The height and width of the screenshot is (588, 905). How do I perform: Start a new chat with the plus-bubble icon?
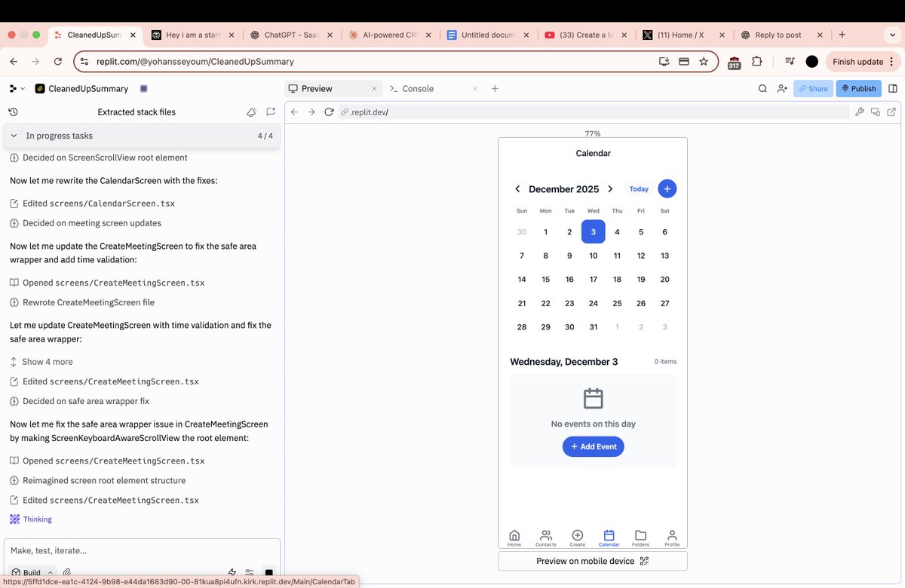[271, 112]
